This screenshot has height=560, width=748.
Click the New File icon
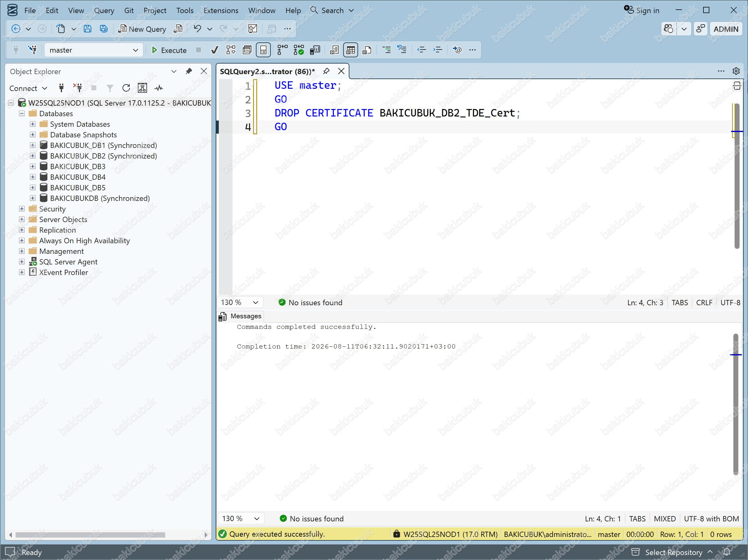pos(60,29)
